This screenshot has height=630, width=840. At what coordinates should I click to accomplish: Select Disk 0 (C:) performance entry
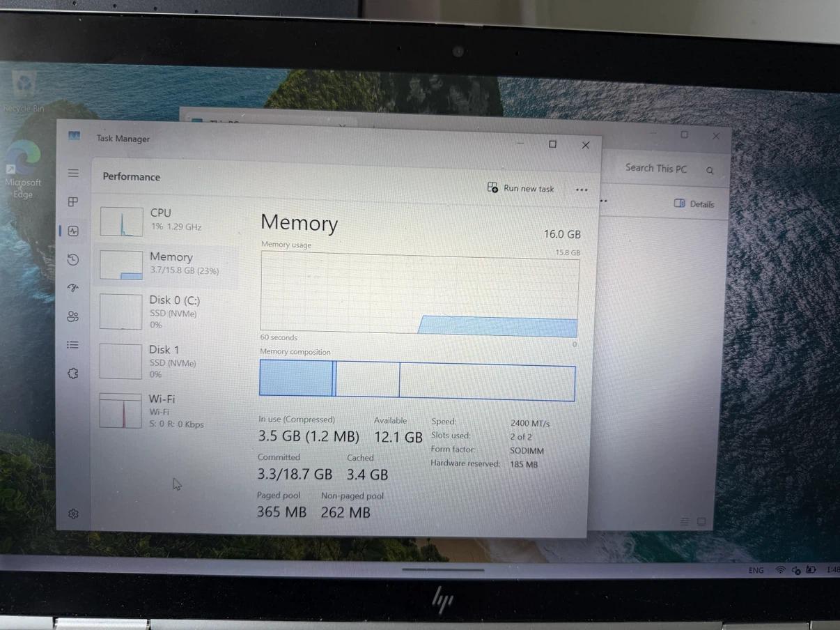click(167, 312)
